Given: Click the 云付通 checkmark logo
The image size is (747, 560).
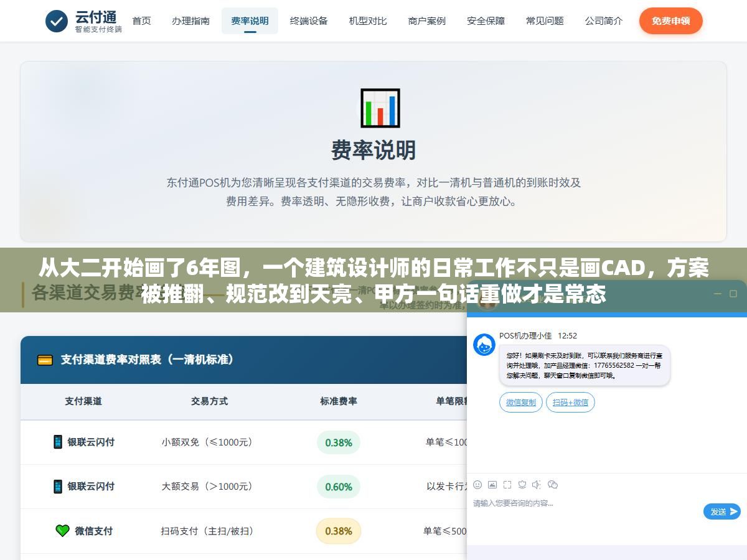Looking at the screenshot, I should pos(57,21).
